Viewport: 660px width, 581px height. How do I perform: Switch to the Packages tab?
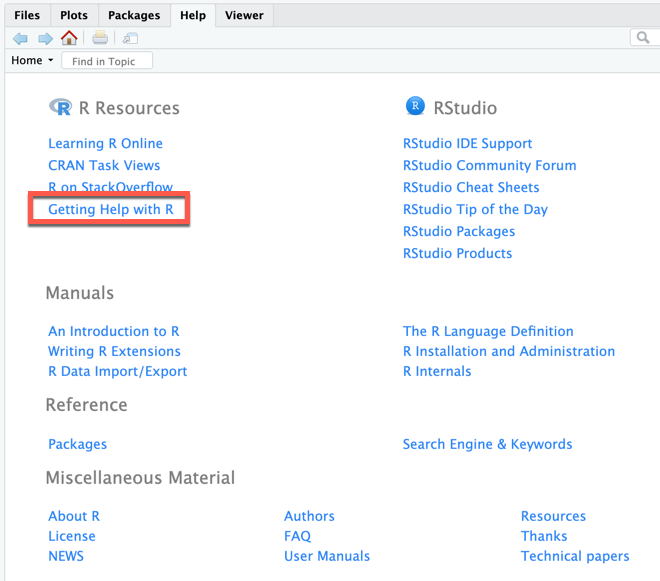click(x=134, y=16)
